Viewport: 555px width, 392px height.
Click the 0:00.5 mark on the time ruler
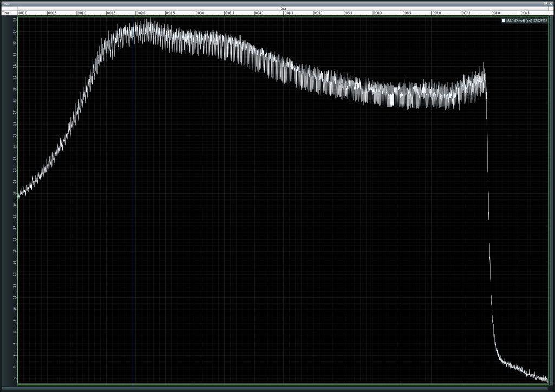coord(52,13)
